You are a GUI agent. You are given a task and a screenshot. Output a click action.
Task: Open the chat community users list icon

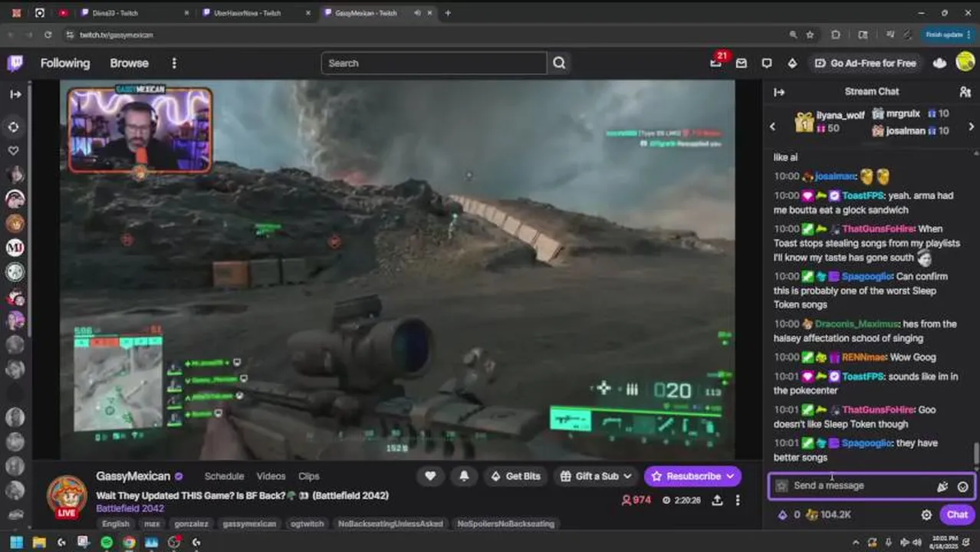click(965, 92)
